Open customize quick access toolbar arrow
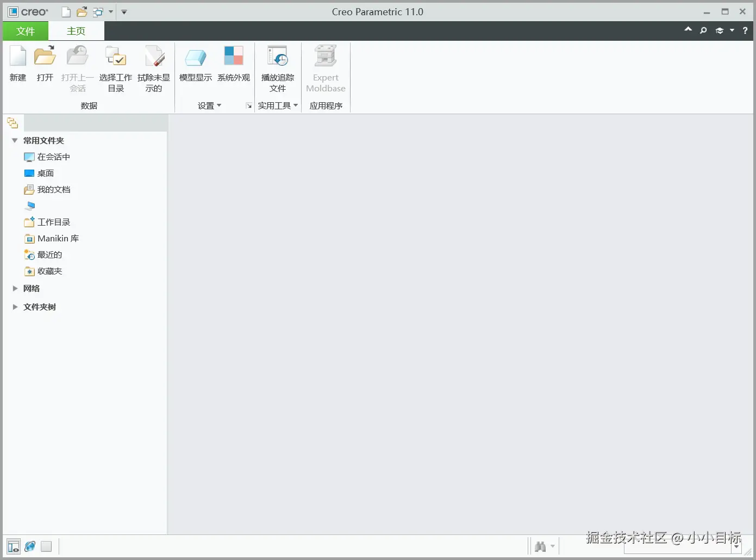756x560 pixels. point(124,12)
